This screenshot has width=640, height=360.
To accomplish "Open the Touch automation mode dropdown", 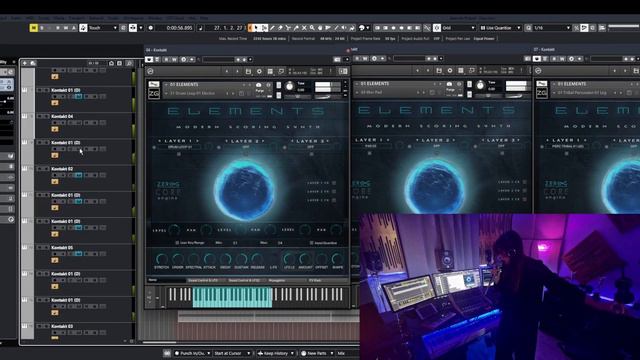I will [103, 28].
